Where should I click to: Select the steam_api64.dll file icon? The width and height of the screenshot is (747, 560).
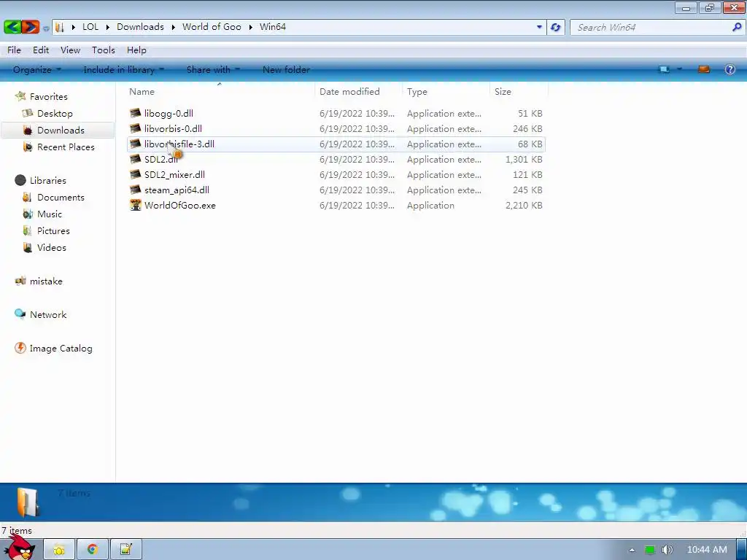coord(135,190)
